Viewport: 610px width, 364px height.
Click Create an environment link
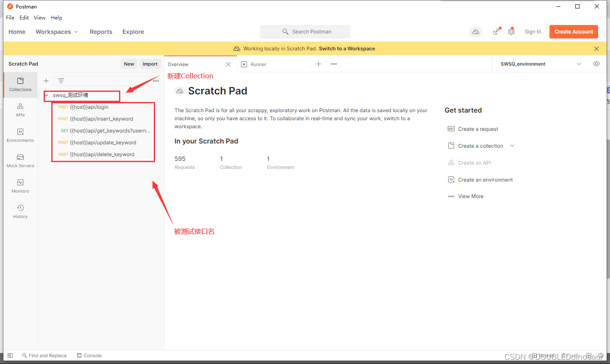[x=485, y=179]
